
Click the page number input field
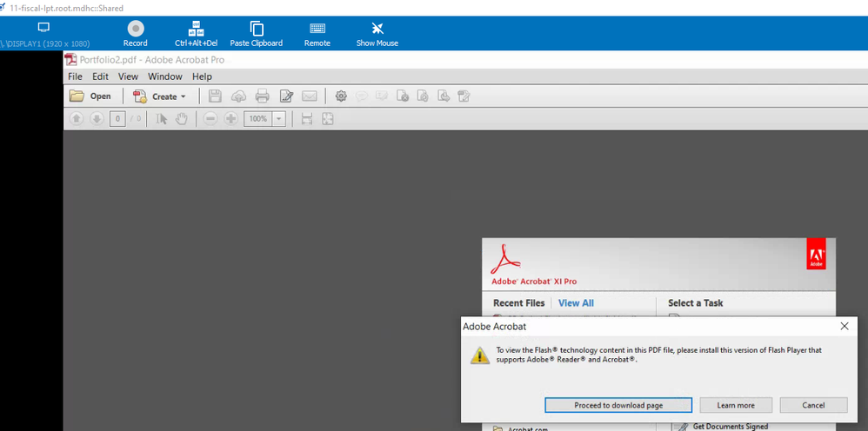coord(117,118)
